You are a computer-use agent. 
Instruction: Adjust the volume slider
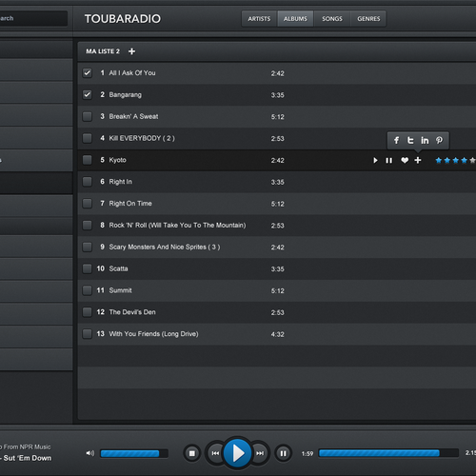coord(134,453)
